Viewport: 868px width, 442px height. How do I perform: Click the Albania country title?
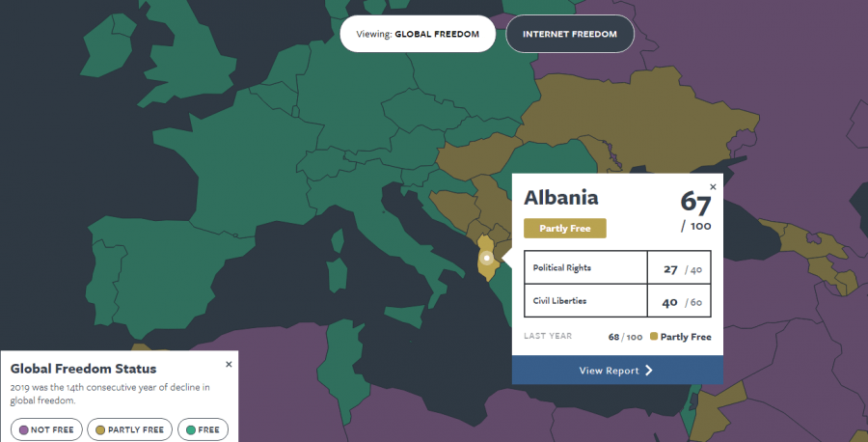pyautogui.click(x=561, y=198)
